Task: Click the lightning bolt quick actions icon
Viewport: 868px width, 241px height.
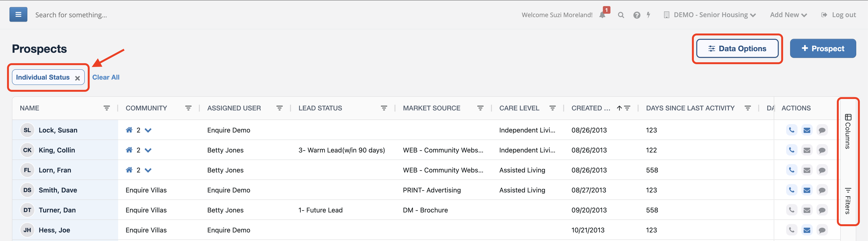Action: pyautogui.click(x=648, y=15)
